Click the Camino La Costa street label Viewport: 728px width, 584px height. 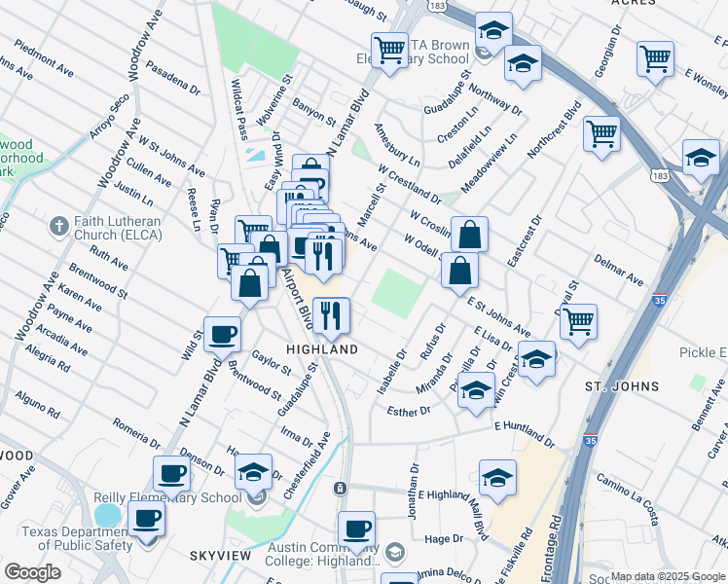coord(628,499)
